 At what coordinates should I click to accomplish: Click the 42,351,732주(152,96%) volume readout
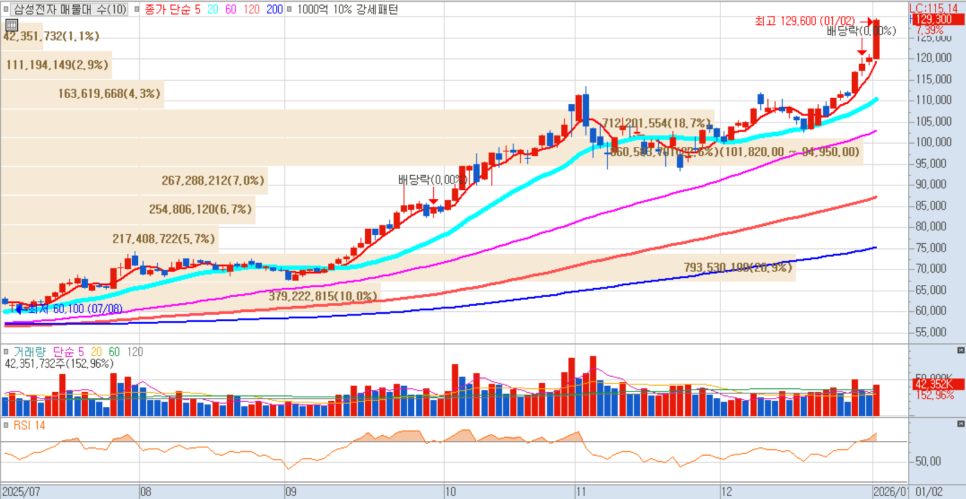tap(59, 364)
